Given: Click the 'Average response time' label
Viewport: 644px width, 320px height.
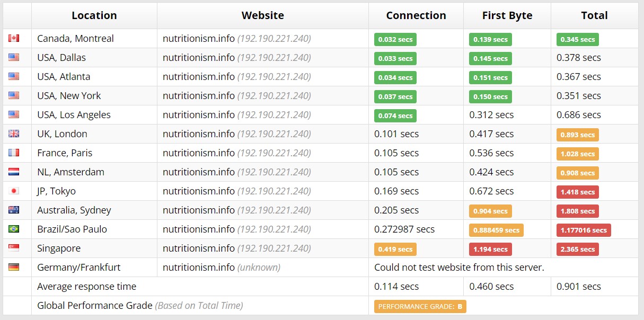Looking at the screenshot, I should [x=86, y=286].
